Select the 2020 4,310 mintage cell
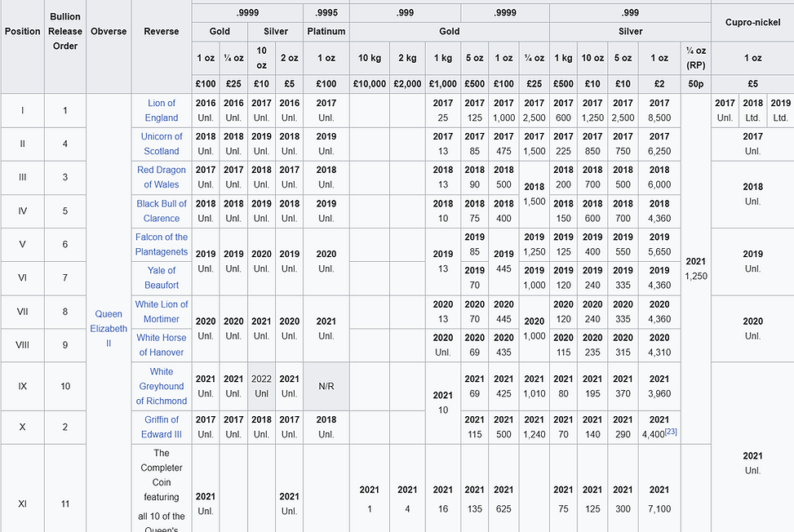The image size is (794, 532). pyautogui.click(x=659, y=345)
